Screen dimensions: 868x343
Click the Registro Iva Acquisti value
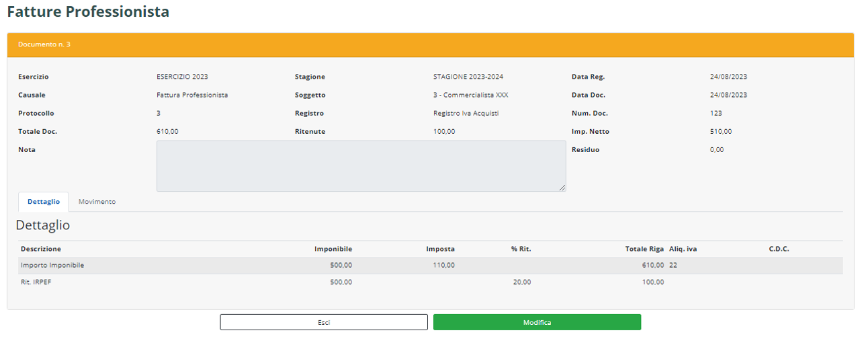[466, 114]
